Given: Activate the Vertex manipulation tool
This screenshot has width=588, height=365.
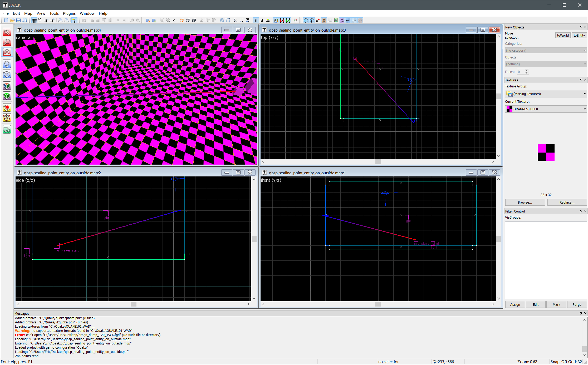Looking at the screenshot, I should [x=7, y=118].
